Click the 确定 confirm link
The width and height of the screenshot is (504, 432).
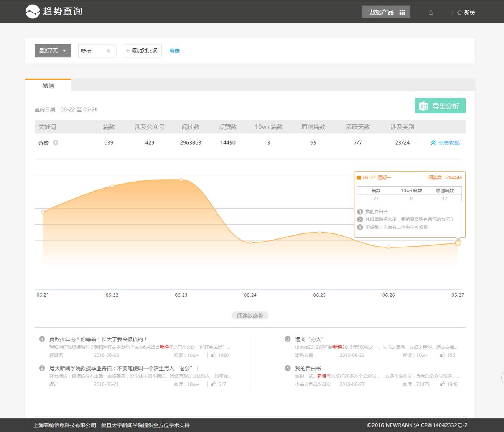coord(174,51)
